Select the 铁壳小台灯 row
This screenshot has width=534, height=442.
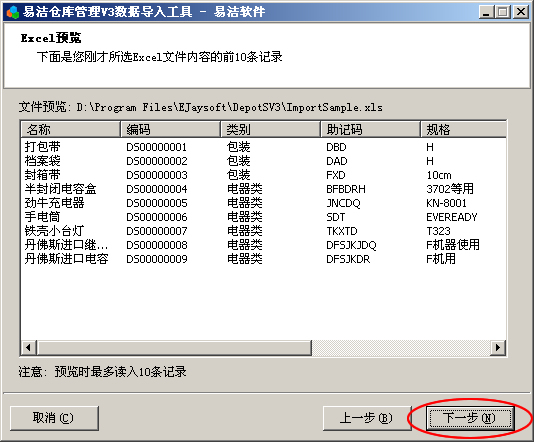point(264,231)
